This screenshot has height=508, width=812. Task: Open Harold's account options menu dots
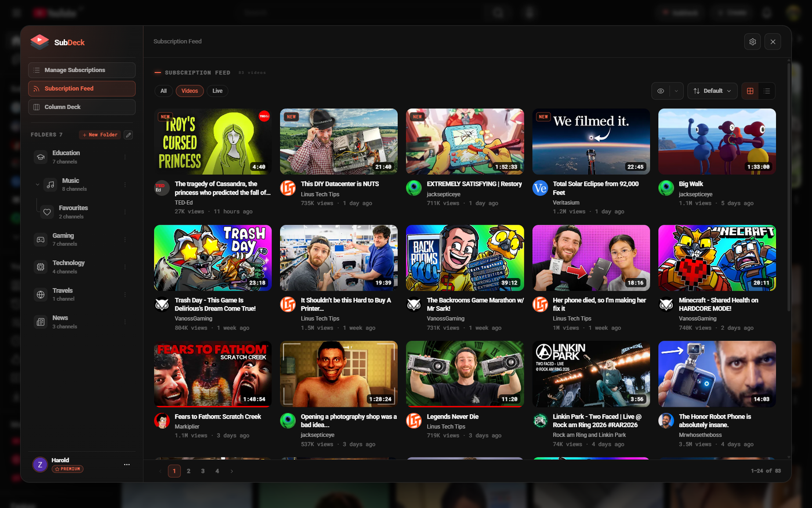(126, 464)
